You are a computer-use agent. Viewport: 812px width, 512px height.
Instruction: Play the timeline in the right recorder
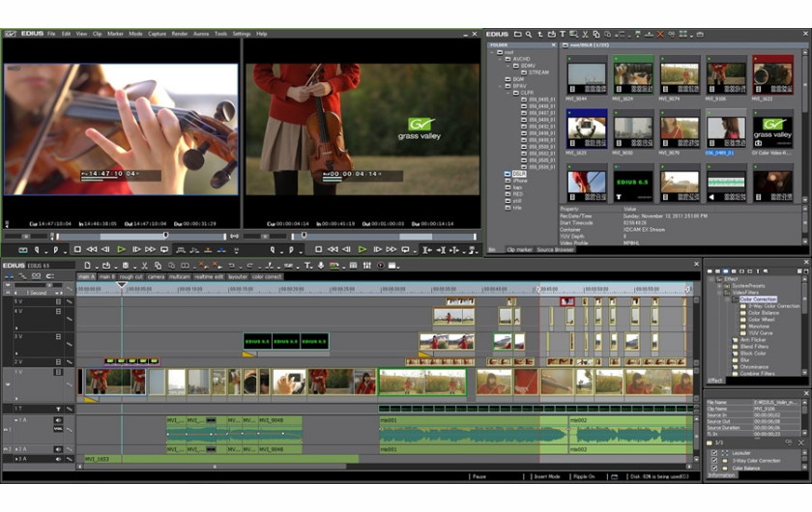[x=362, y=249]
